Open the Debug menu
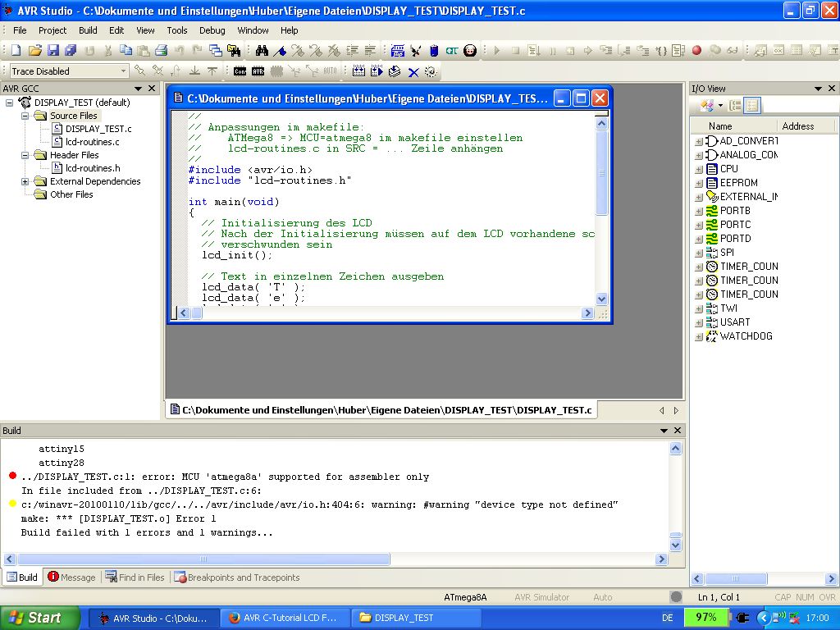This screenshot has height=630, width=840. point(212,30)
